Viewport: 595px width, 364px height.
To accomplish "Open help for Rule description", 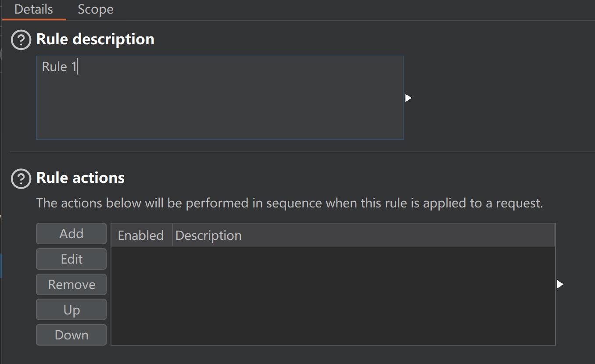I will pos(21,40).
